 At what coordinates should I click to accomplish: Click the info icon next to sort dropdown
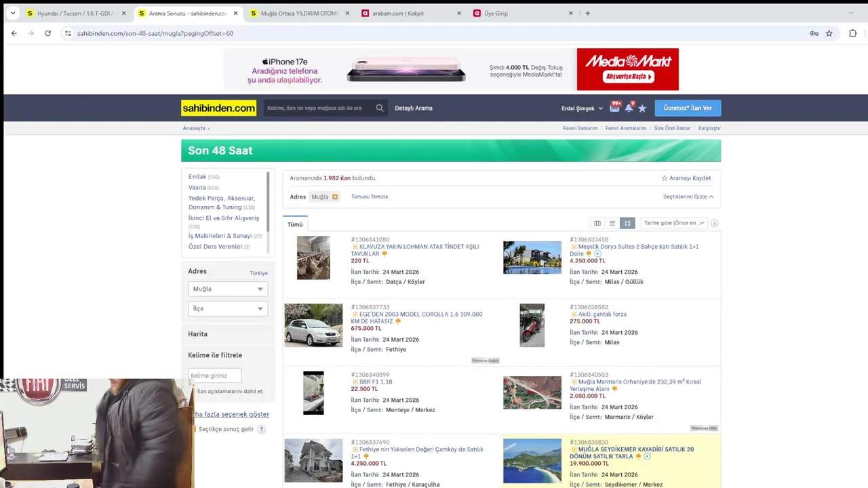tap(714, 223)
